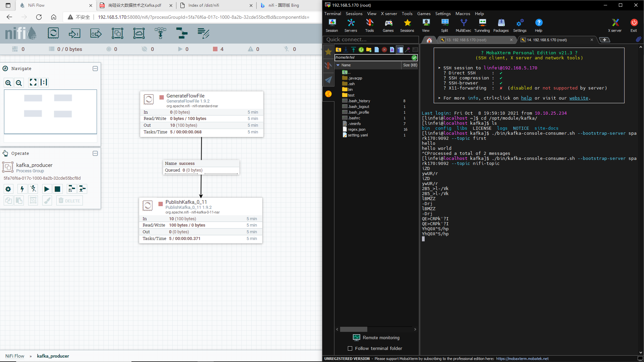The width and height of the screenshot is (644, 362).
Task: Switch to MobaXterm tab 14 session
Action: point(557,40)
